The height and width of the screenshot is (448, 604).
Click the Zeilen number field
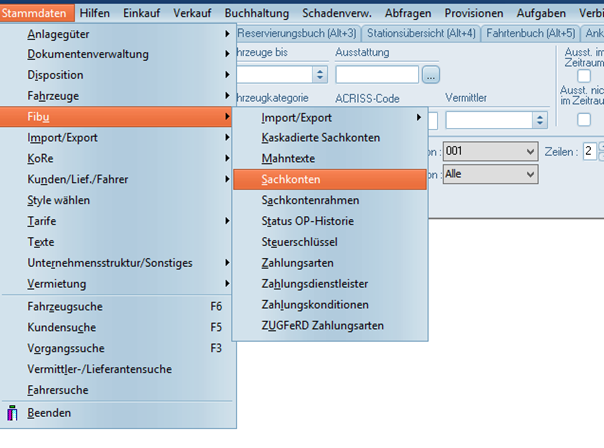(589, 151)
